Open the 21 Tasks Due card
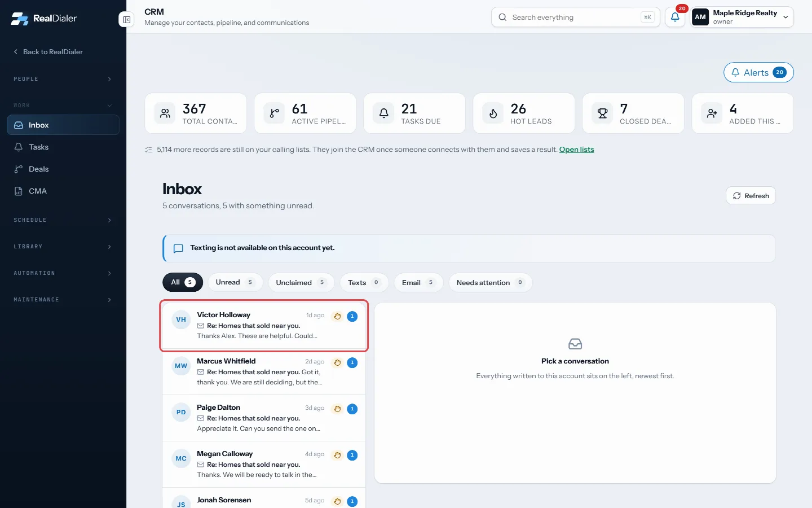812x508 pixels. pos(414,113)
